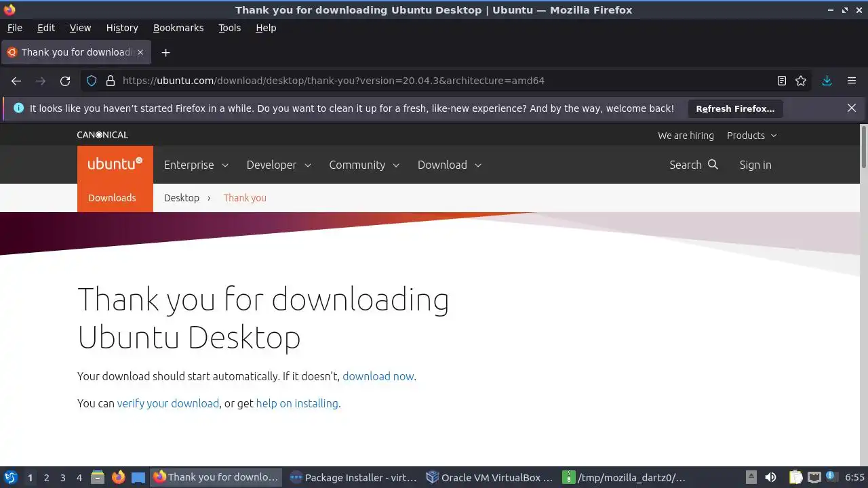This screenshot has height=488, width=868.
Task: Expand the Download navigation dropdown
Action: point(450,165)
